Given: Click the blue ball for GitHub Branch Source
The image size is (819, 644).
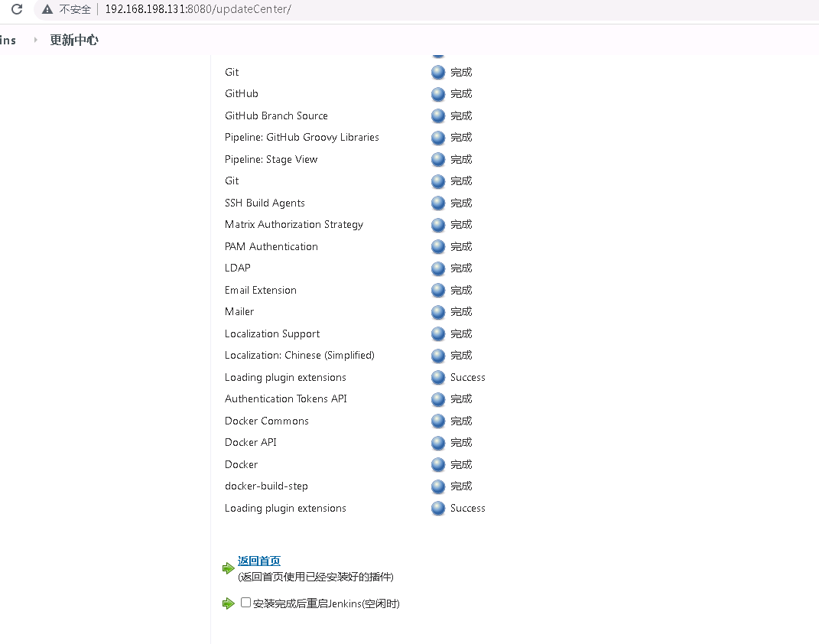Looking at the screenshot, I should point(438,116).
